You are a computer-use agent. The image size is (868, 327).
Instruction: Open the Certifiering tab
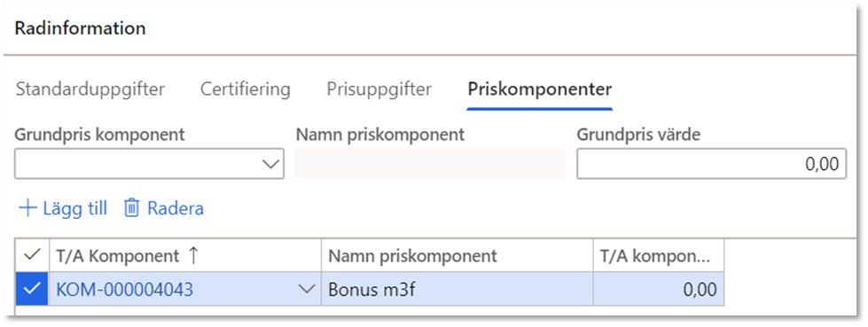(x=246, y=90)
